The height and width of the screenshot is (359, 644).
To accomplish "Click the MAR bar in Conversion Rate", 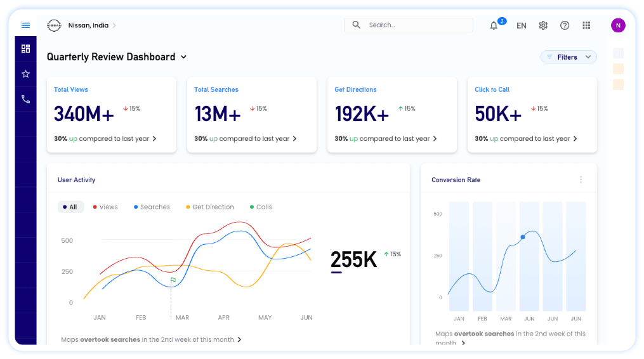I will 506,256.
